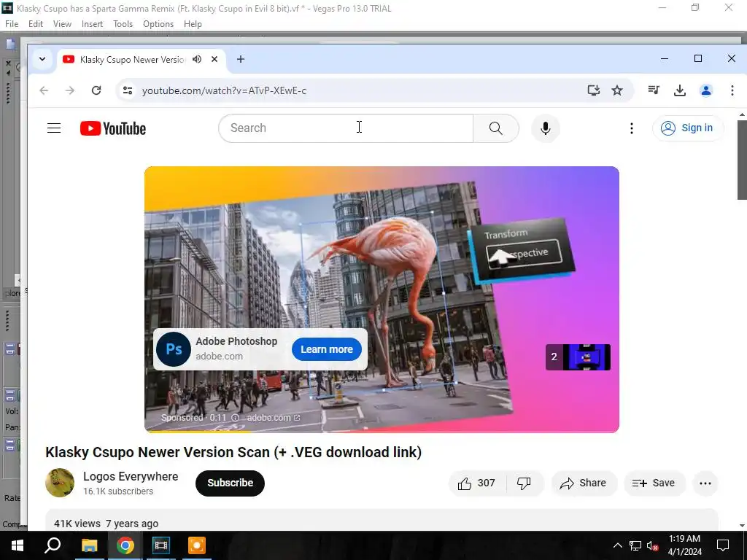This screenshot has height=560, width=747.
Task: Open File Explorer from taskbar
Action: [89, 545]
